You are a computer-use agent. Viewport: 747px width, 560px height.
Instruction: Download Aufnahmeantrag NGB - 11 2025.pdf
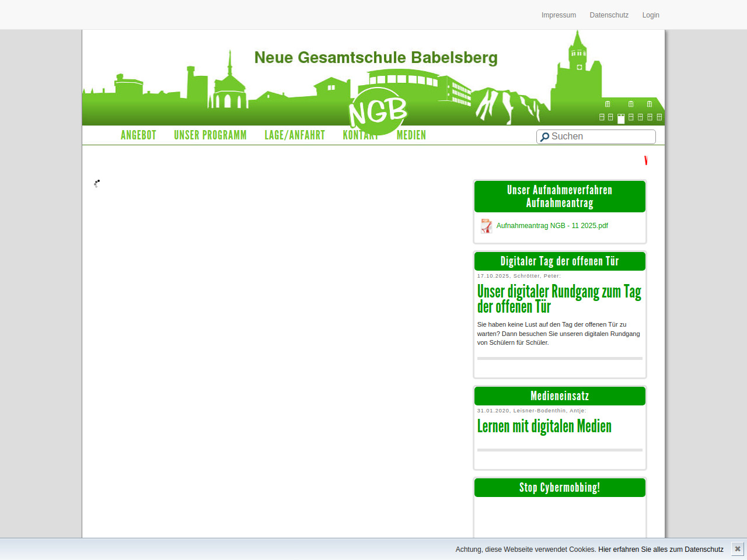pyautogui.click(x=552, y=226)
